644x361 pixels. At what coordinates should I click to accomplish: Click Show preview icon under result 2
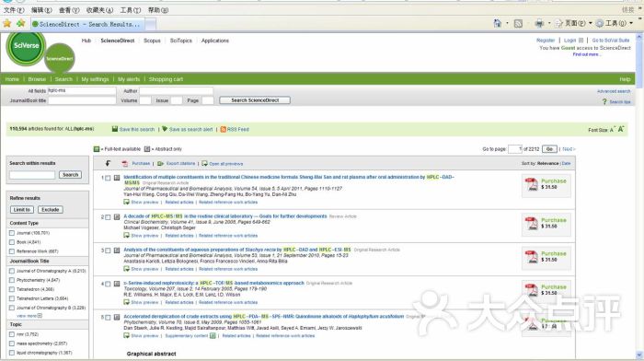127,236
